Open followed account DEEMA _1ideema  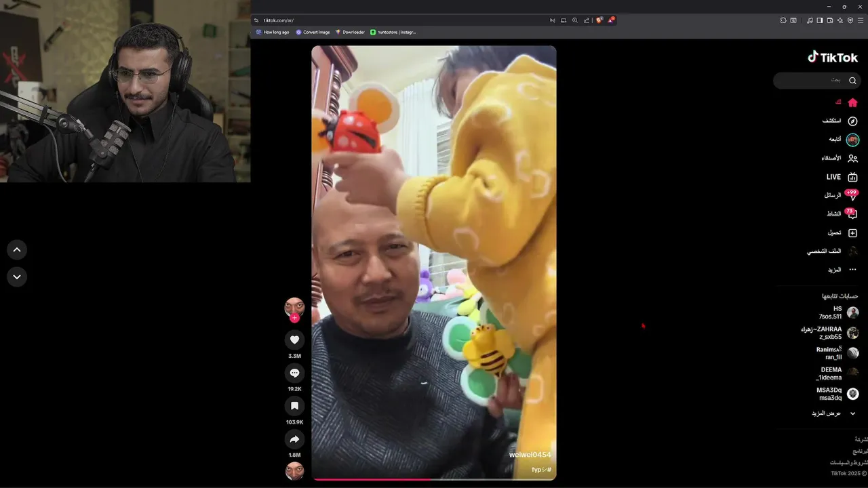(x=837, y=373)
